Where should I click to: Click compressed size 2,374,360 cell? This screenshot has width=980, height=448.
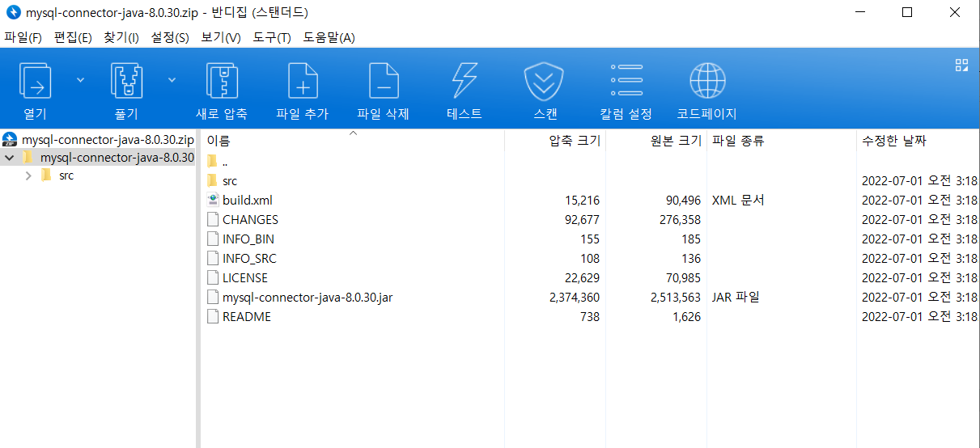coord(575,298)
